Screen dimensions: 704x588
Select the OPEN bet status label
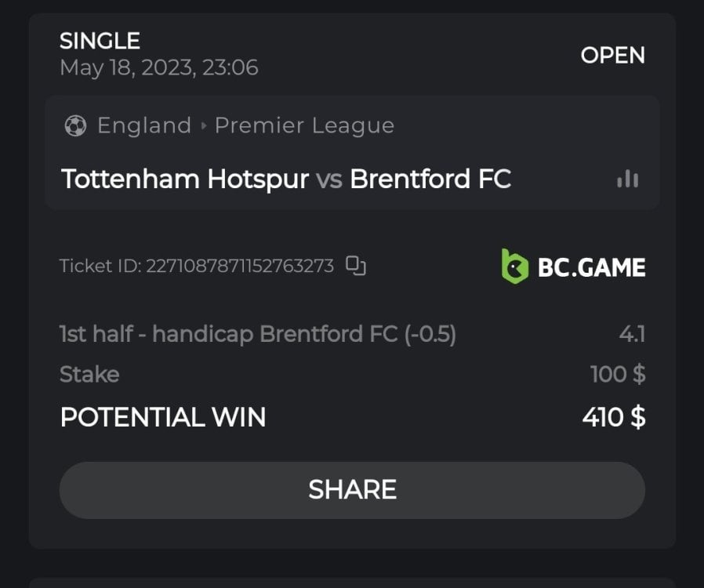tap(612, 56)
